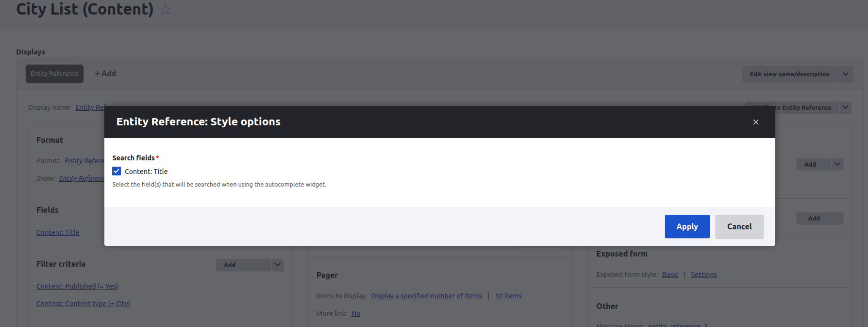Close the Style options dialog
The height and width of the screenshot is (327, 868).
point(755,122)
